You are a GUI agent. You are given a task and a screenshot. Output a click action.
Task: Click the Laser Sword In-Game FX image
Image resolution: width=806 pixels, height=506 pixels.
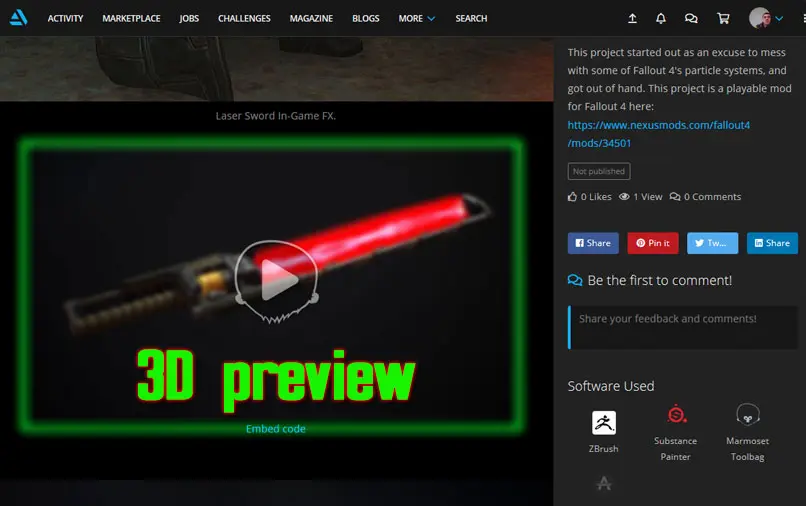point(277,69)
